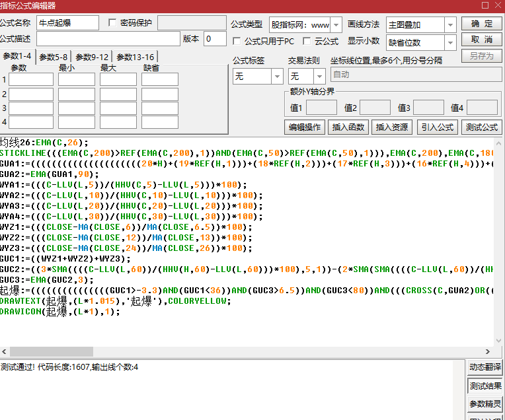Click the 确定 button

click(481, 24)
